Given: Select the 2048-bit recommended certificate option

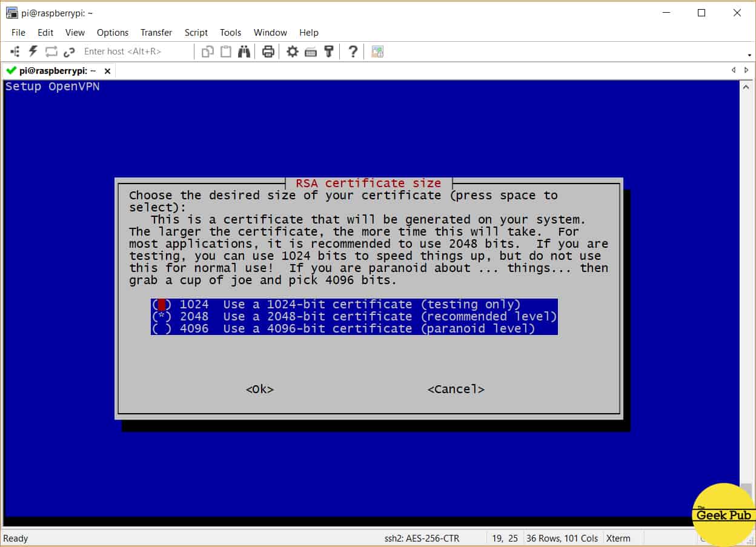Looking at the screenshot, I should (353, 317).
